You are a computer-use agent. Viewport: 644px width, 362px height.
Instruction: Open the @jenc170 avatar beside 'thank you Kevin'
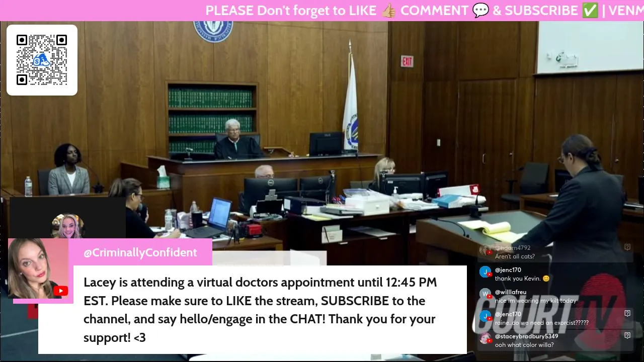[x=485, y=273]
